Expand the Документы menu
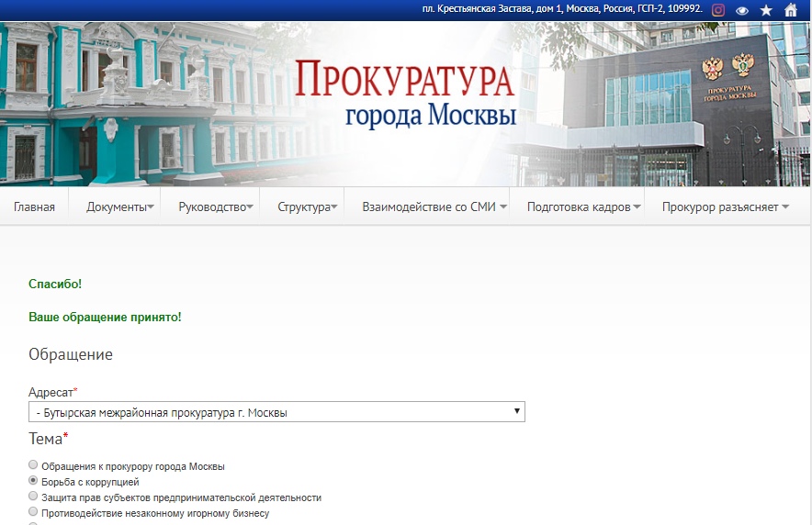812x525 pixels. 119,207
